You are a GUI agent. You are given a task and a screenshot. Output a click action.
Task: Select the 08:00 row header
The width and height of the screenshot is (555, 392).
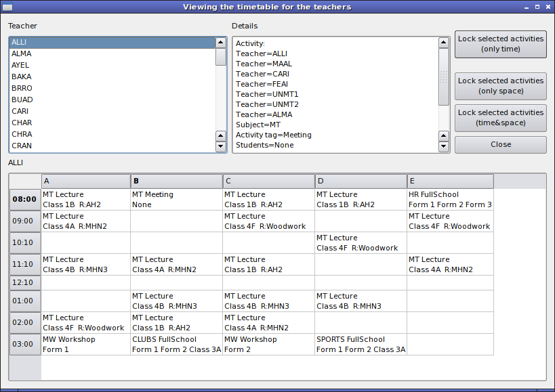(x=25, y=200)
